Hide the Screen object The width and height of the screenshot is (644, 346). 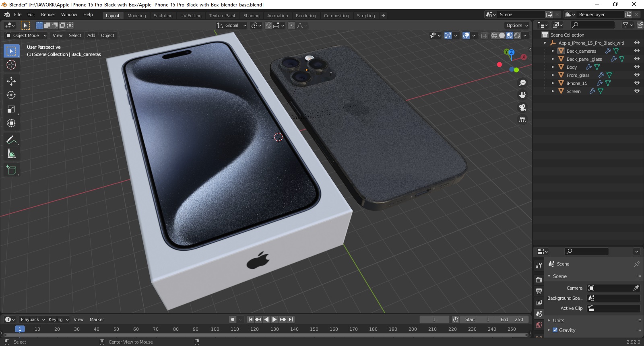pos(637,91)
